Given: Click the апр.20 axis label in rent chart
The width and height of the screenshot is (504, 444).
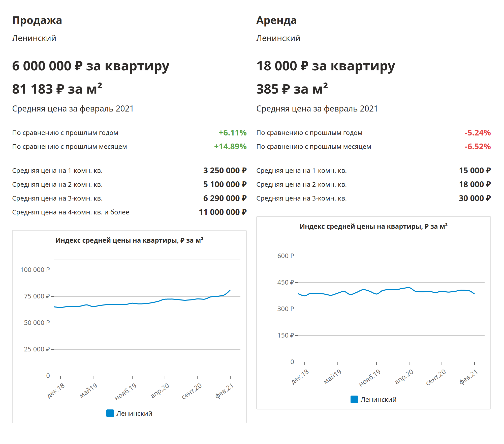Looking at the screenshot, I should point(404,377).
